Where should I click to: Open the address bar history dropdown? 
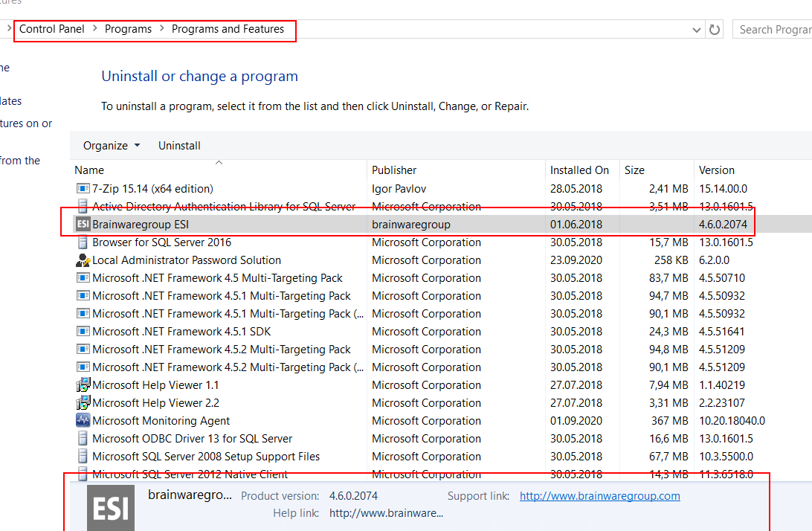(697, 30)
